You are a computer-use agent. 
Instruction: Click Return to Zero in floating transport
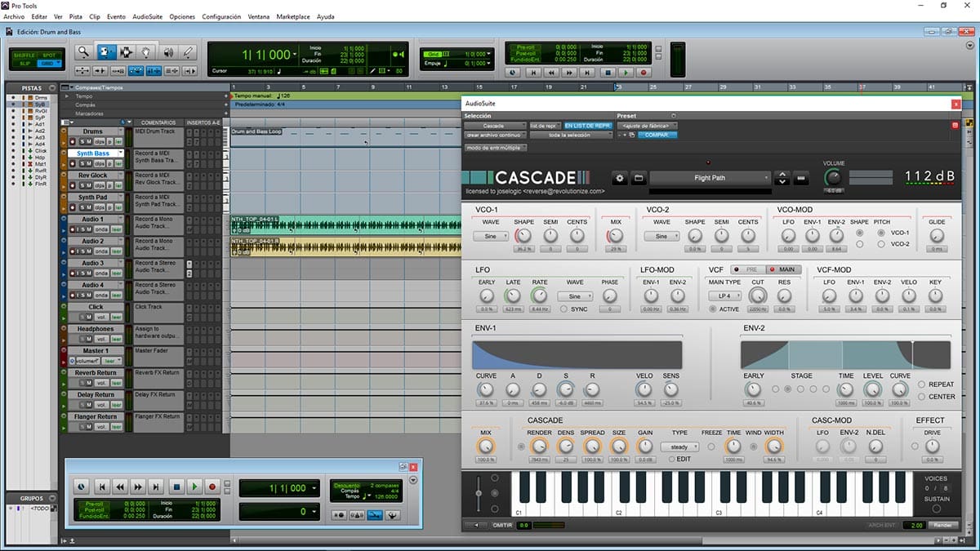coord(101,487)
